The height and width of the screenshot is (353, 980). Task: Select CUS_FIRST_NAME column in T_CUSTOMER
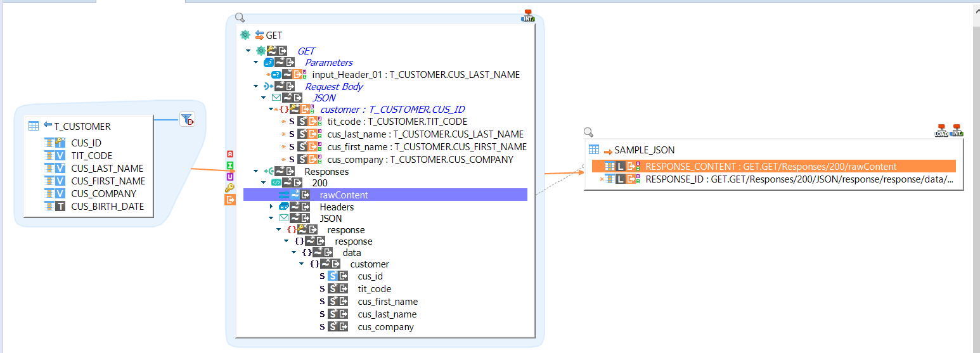point(108,181)
